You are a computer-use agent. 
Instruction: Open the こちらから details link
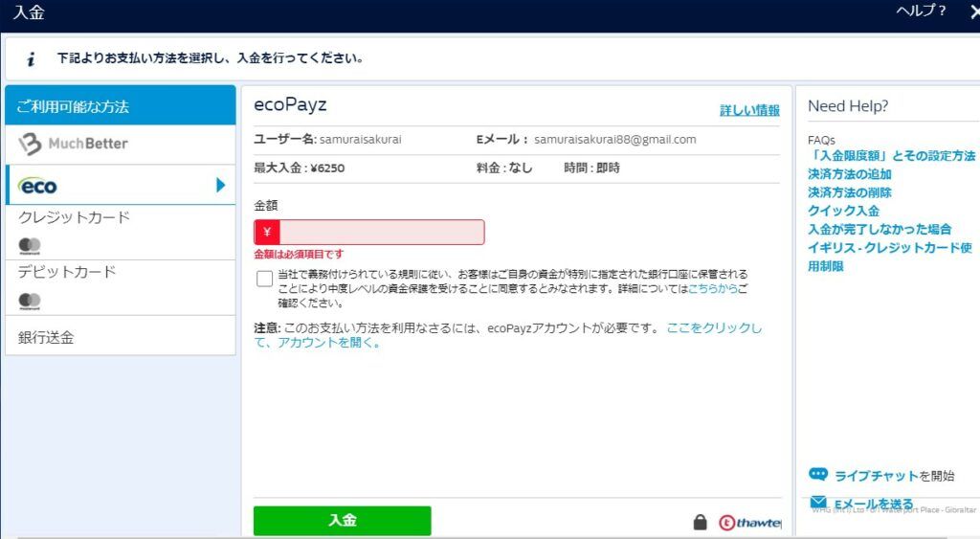point(712,289)
